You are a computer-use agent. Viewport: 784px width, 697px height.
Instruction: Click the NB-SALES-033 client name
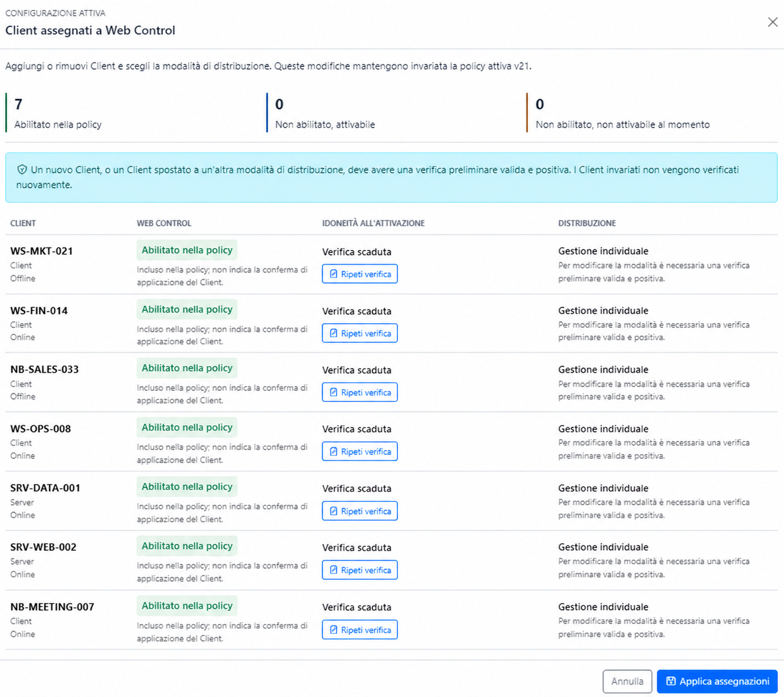coord(44,370)
